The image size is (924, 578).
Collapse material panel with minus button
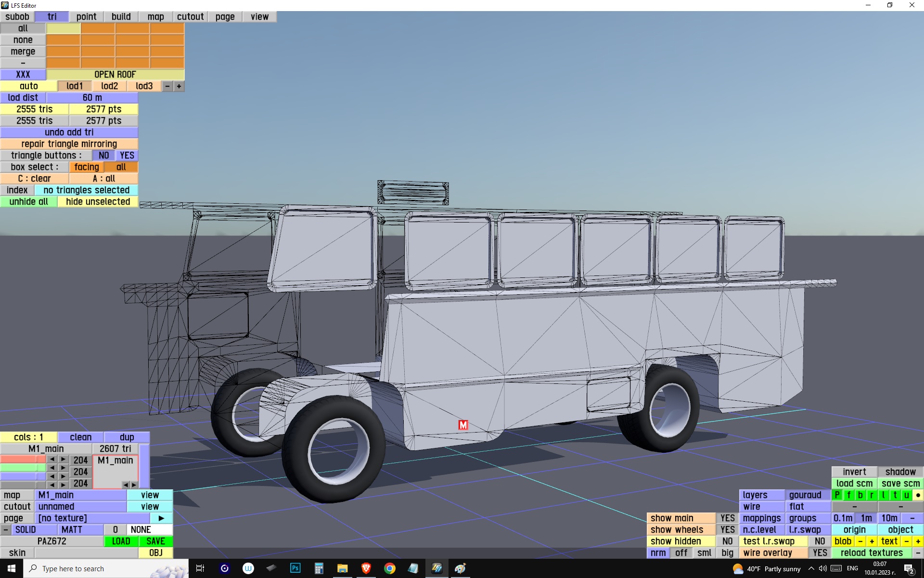5,530
